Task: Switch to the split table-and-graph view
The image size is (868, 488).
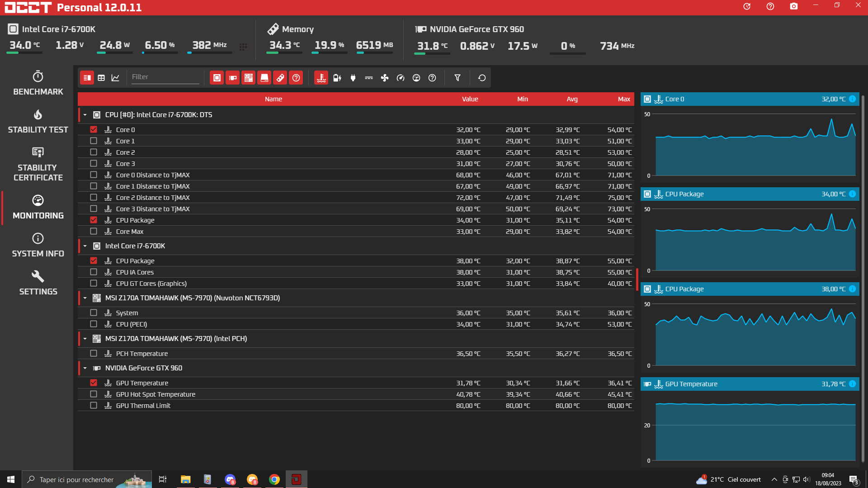Action: pos(87,78)
